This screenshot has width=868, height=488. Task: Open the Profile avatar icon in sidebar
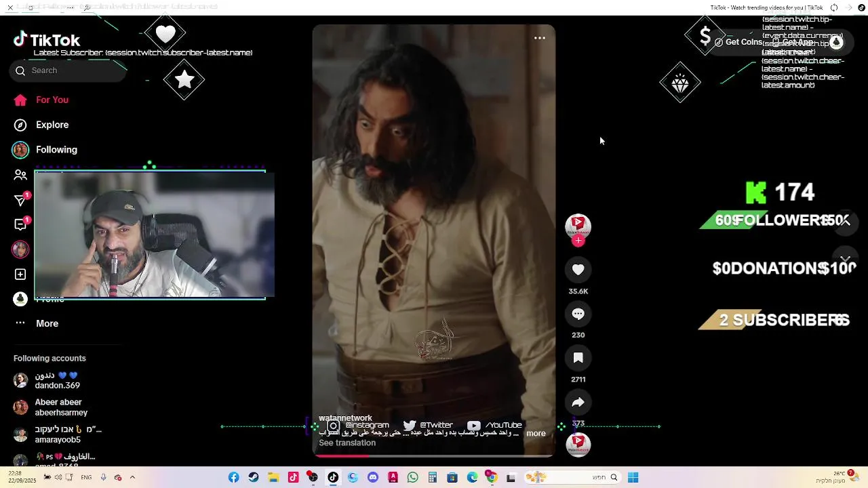tap(20, 299)
